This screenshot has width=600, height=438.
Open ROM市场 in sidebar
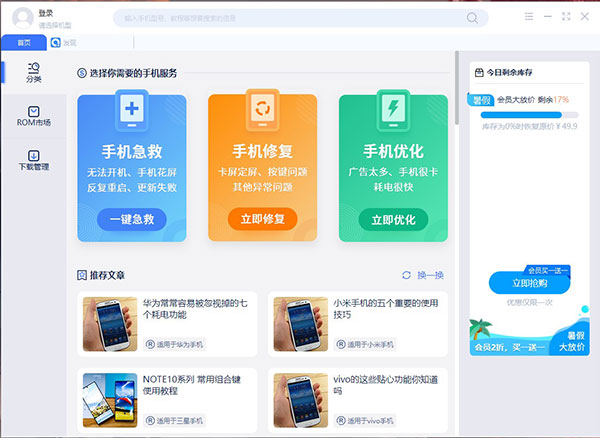[34, 116]
